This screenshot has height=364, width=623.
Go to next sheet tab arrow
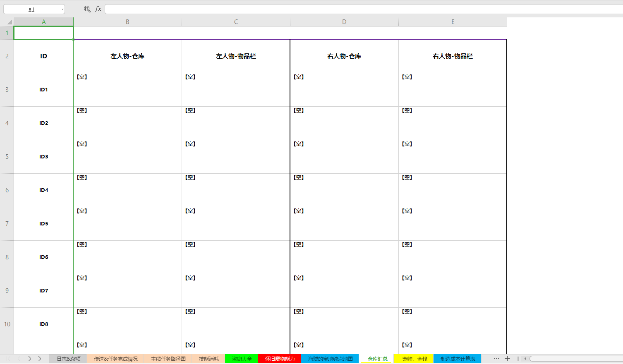coord(30,359)
